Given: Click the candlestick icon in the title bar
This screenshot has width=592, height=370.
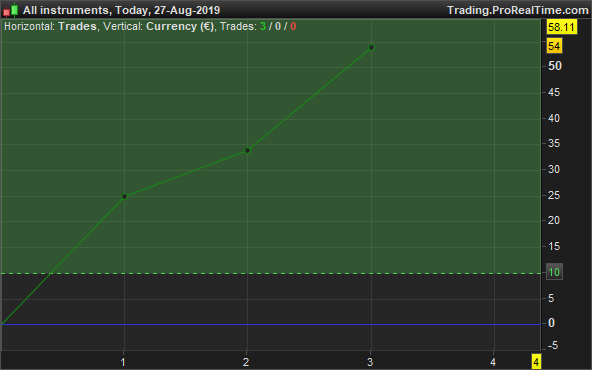Looking at the screenshot, I should click(11, 10).
